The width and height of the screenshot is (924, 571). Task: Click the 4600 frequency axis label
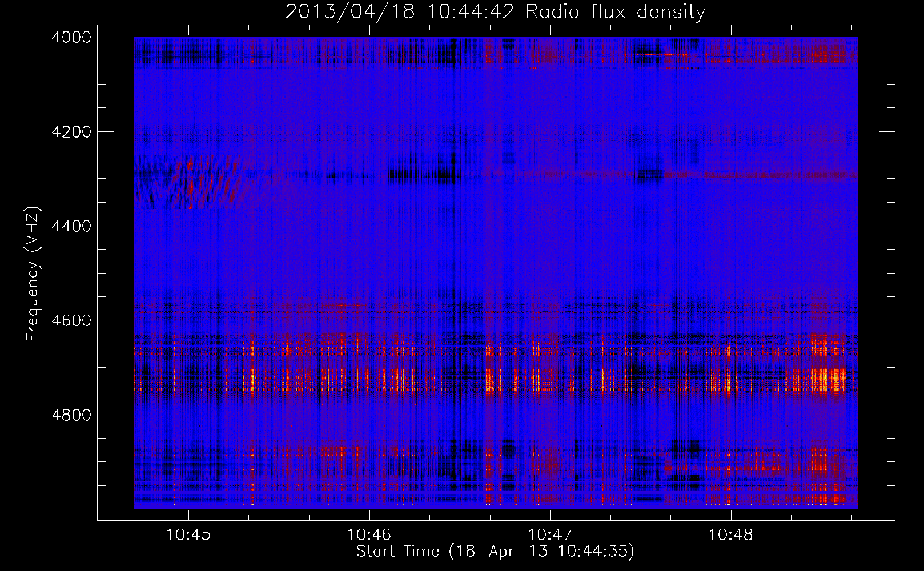click(x=71, y=320)
